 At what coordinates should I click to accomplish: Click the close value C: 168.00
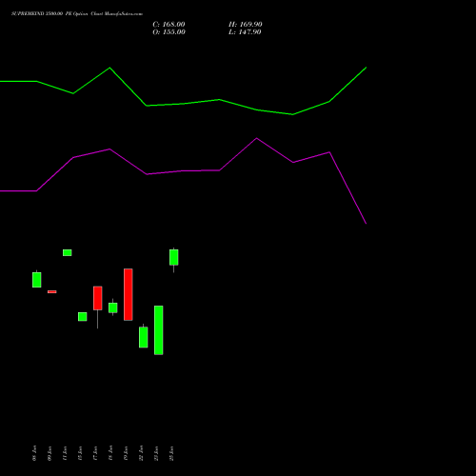pos(169,25)
